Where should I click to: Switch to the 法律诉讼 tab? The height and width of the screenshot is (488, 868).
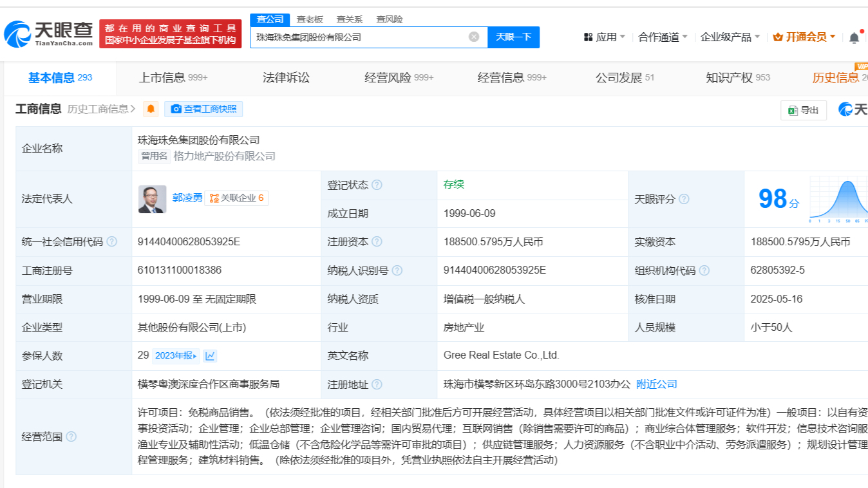(286, 78)
